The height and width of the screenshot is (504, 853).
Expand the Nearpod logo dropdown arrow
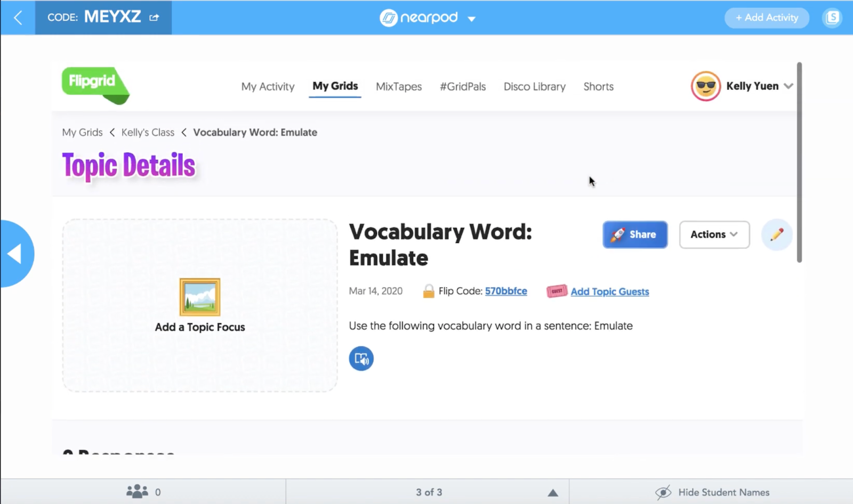(x=471, y=19)
